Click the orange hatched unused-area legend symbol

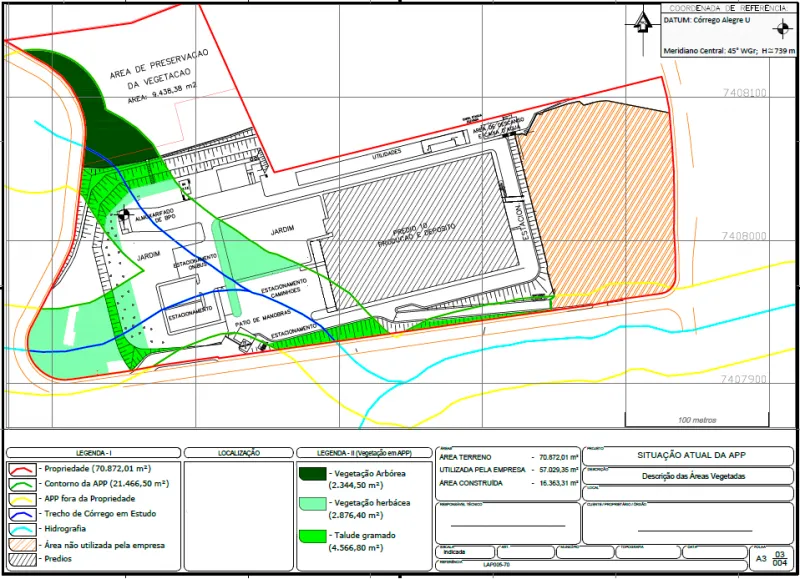(20, 545)
